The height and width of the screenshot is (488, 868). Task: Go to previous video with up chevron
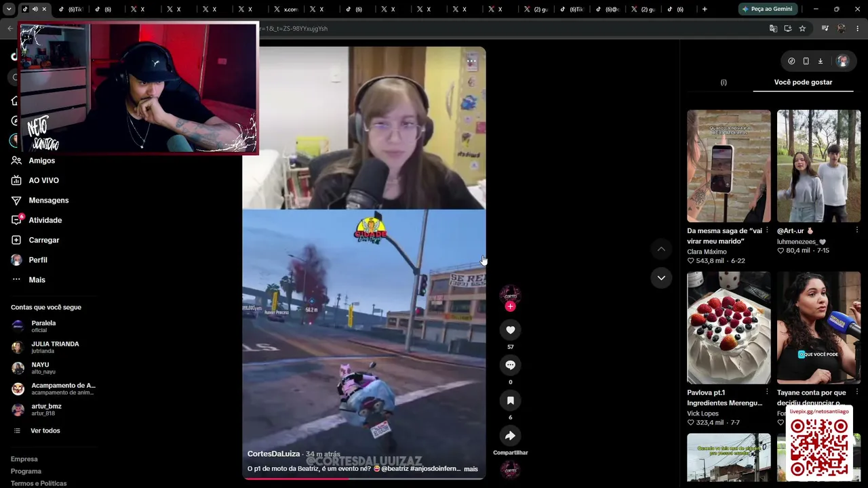(661, 249)
